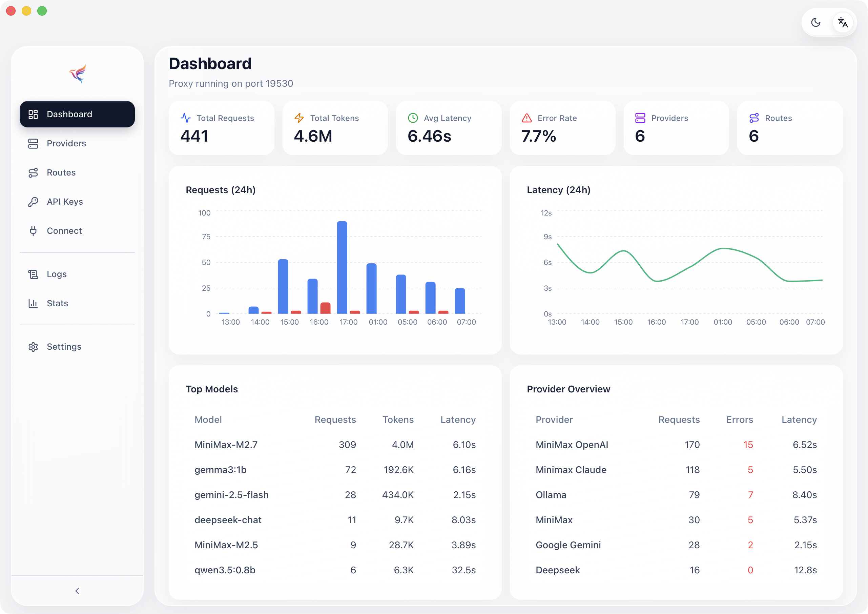Click the Total Tokens lightning bolt icon
The width and height of the screenshot is (868, 614).
click(299, 118)
